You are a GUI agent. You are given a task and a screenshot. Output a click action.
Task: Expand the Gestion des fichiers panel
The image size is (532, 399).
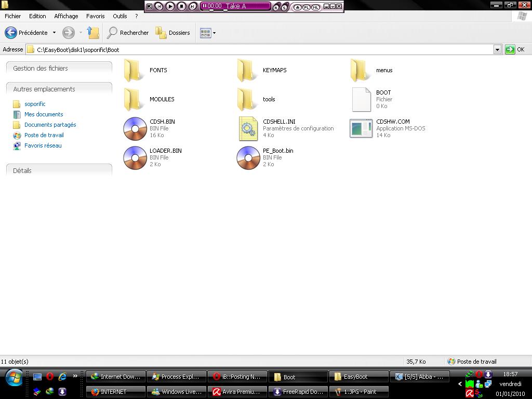(59, 68)
